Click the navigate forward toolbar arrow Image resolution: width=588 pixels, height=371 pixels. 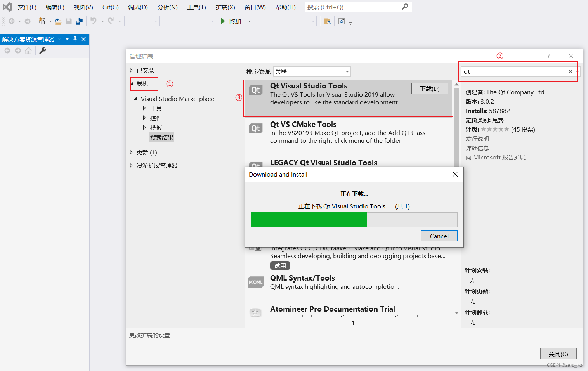(x=28, y=21)
